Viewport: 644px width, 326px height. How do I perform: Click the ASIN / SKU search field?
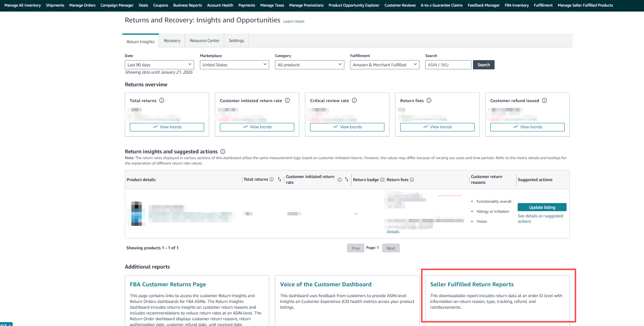coord(448,65)
